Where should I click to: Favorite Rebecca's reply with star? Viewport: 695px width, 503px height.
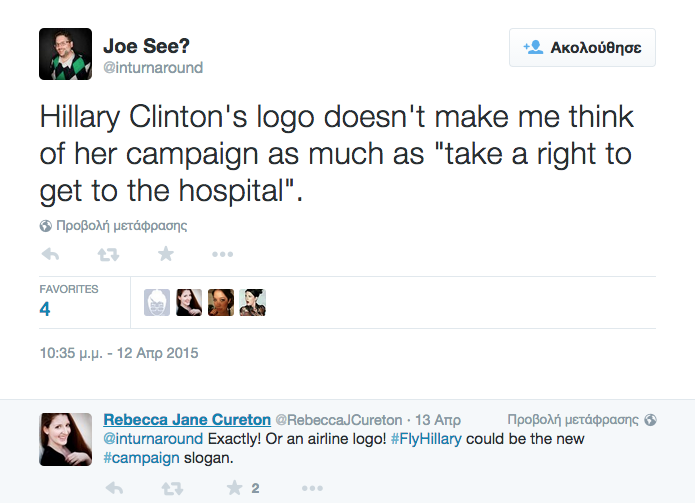click(x=234, y=488)
